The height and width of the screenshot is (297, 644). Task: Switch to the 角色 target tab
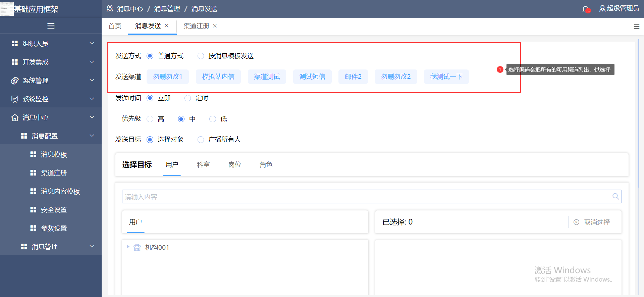click(x=266, y=165)
